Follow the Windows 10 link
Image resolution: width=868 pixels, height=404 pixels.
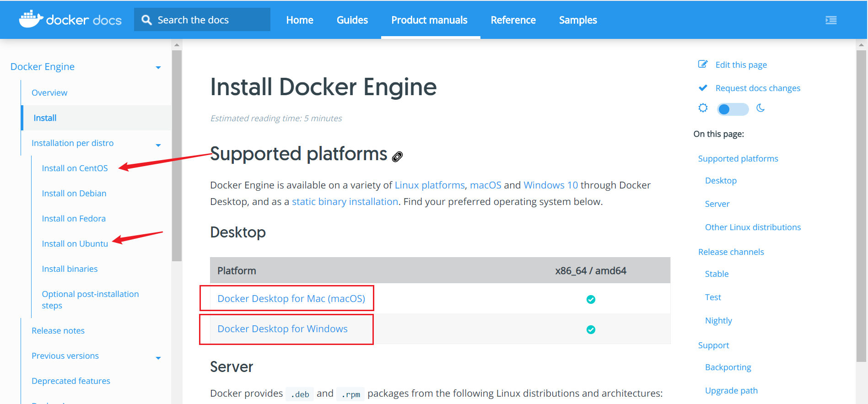550,185
